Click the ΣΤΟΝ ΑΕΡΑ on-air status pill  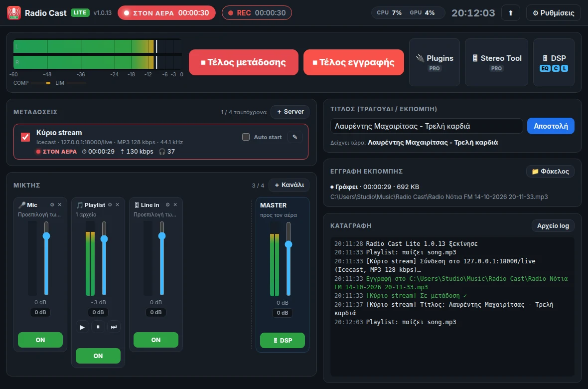click(x=166, y=13)
